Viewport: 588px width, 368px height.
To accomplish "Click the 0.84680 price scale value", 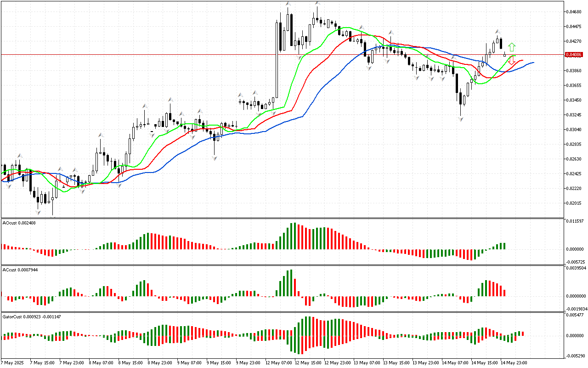I will (x=575, y=12).
